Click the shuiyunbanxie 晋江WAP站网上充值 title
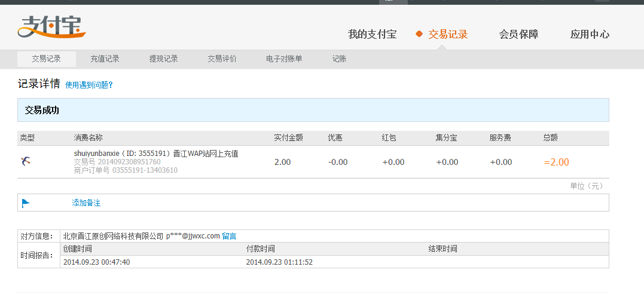 (x=156, y=154)
